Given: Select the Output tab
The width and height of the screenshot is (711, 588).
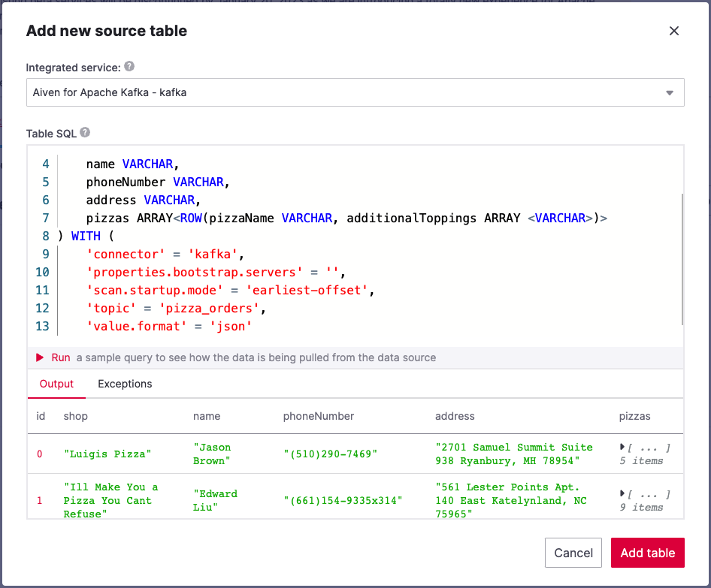Looking at the screenshot, I should pyautogui.click(x=56, y=384).
